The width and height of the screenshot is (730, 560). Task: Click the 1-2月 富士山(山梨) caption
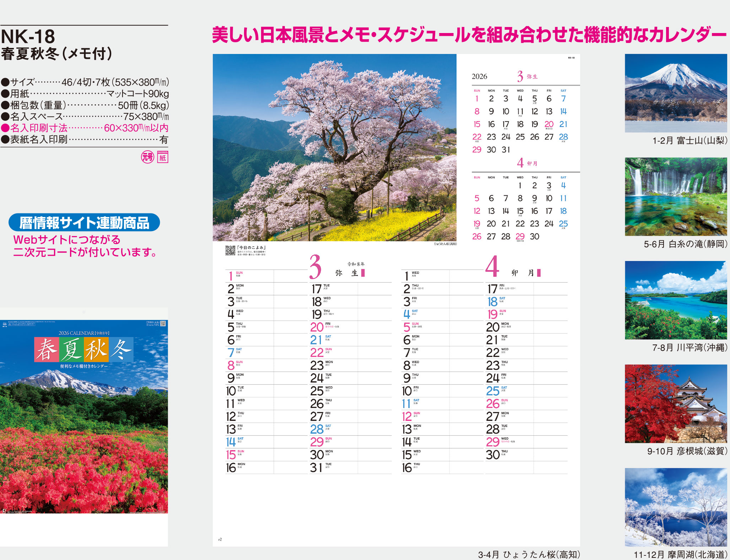point(690,141)
